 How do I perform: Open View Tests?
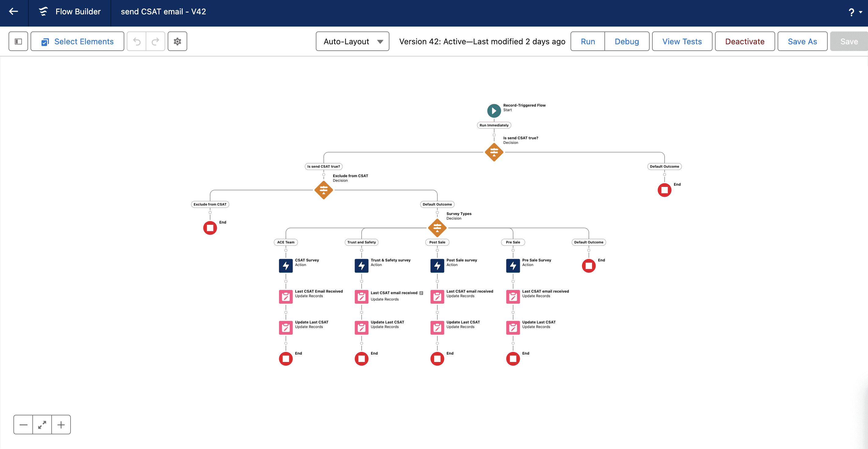coord(682,42)
